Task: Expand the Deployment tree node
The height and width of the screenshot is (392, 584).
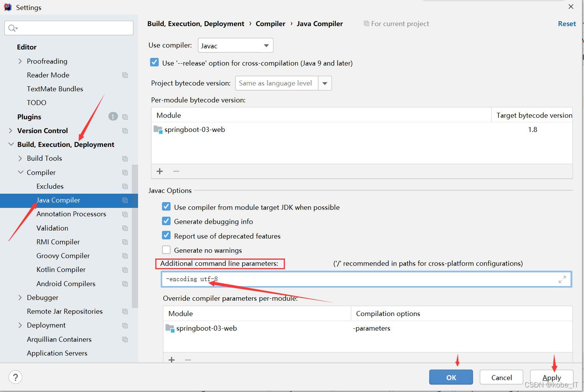Action: (20, 325)
